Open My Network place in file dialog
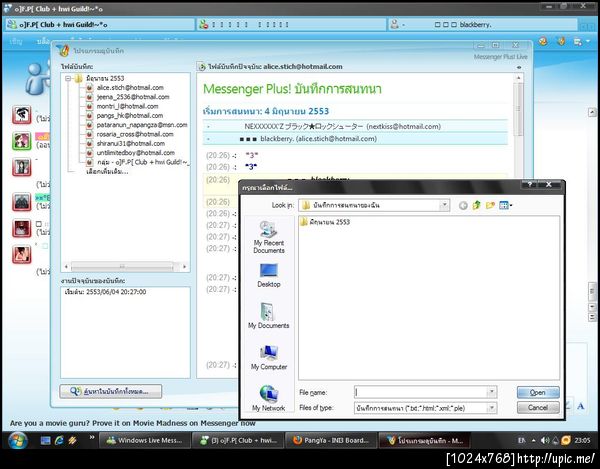This screenshot has width=600, height=469. (x=269, y=399)
